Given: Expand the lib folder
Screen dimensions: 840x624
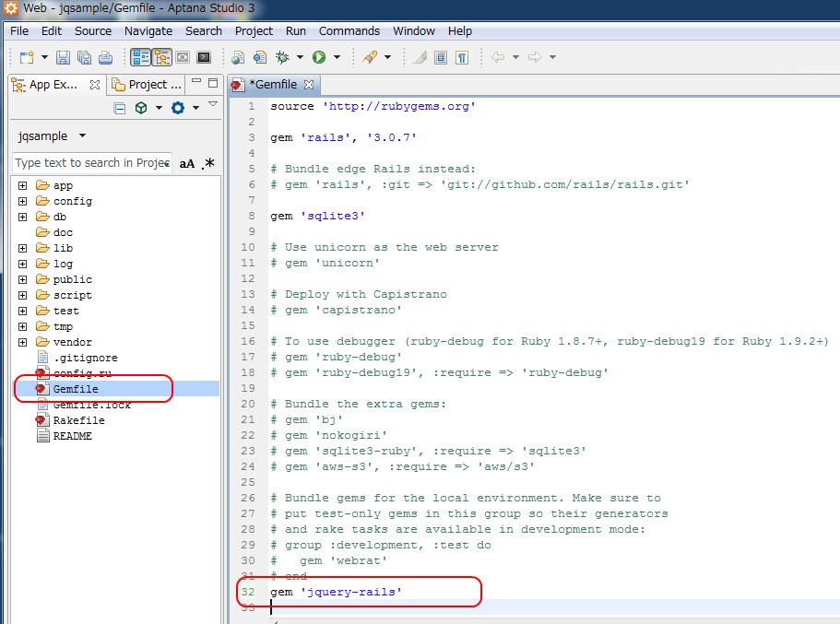Looking at the screenshot, I should (22, 248).
